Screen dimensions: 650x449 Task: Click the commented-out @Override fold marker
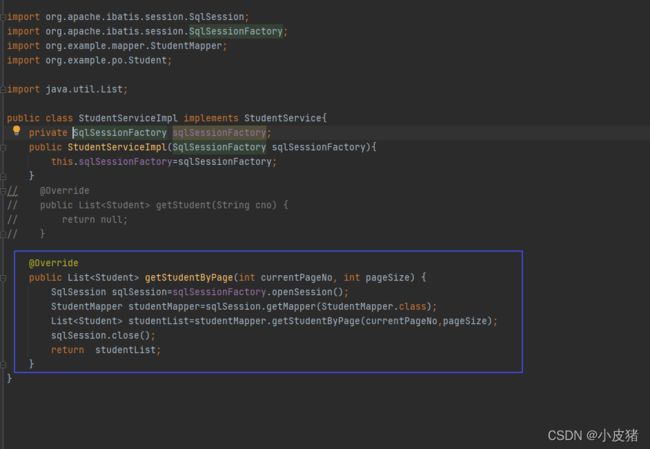tap(3, 191)
